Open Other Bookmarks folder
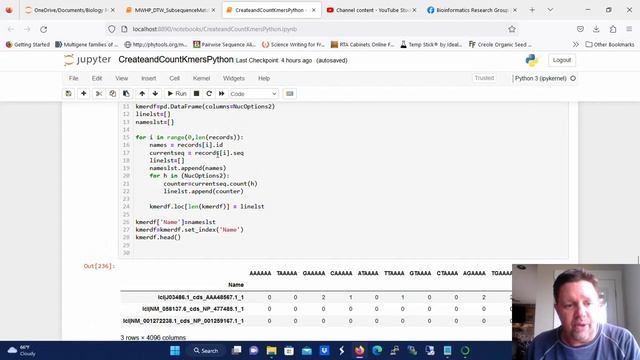Viewport: 640px width, 360px height. [x=610, y=44]
